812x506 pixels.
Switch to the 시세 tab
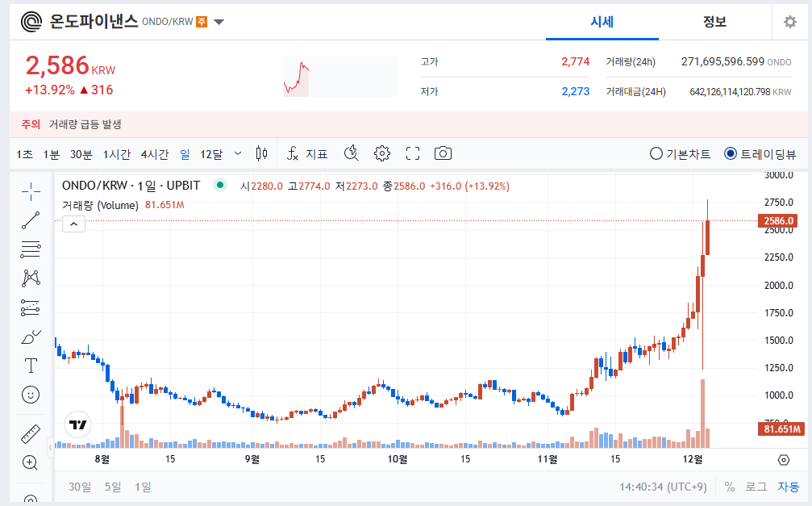tap(602, 22)
